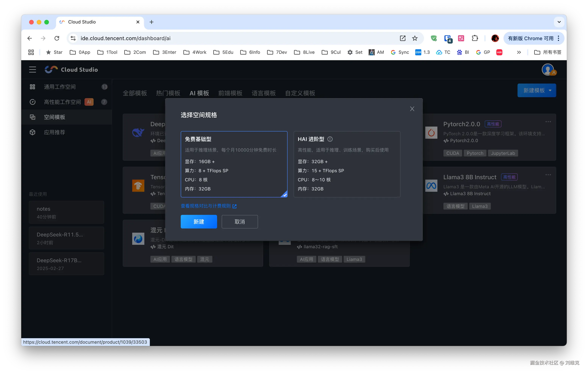Reload the page in browser toolbar
The image size is (588, 374).
pyautogui.click(x=57, y=38)
